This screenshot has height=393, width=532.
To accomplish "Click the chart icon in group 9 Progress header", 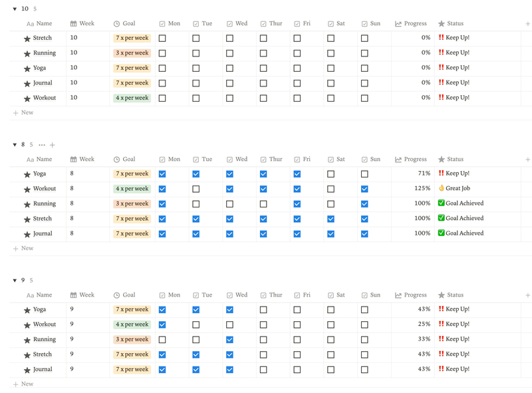I will 398,295.
